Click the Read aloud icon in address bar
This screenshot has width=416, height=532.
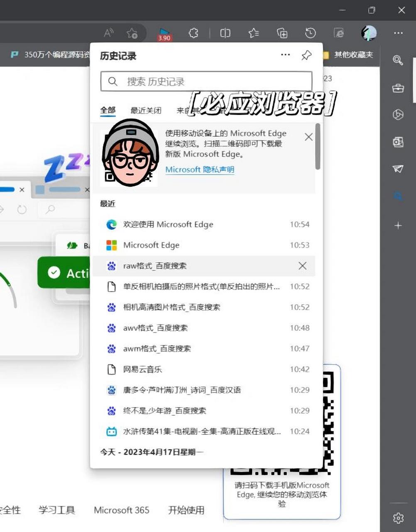[x=109, y=33]
